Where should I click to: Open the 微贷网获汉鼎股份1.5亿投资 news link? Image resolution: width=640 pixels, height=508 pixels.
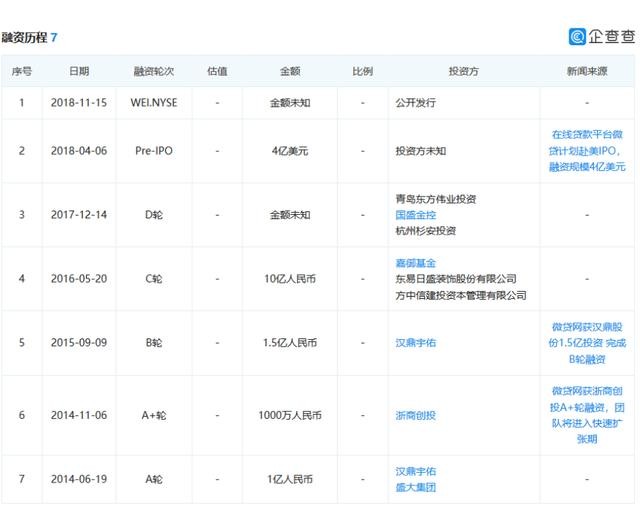tap(587, 343)
